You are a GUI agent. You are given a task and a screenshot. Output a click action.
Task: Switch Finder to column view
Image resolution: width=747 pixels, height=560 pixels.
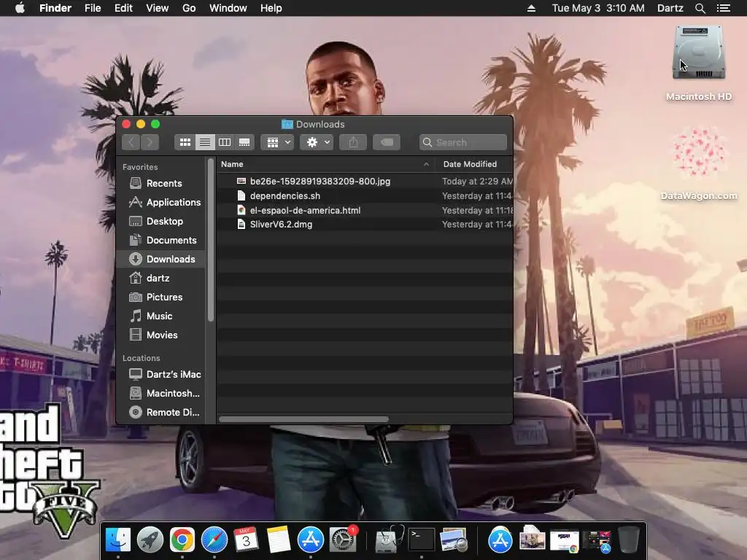pyautogui.click(x=225, y=142)
